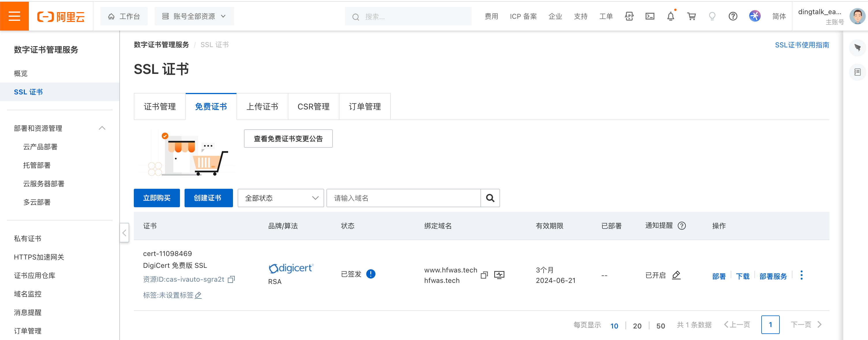Collapse the 部署和资源管理 sidebar section
This screenshot has height=340, width=868.
[102, 128]
